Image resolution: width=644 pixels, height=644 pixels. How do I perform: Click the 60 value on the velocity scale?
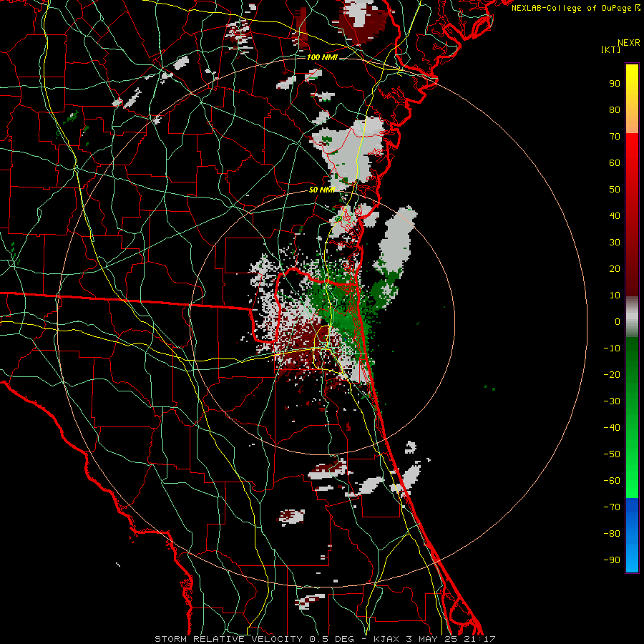click(615, 163)
